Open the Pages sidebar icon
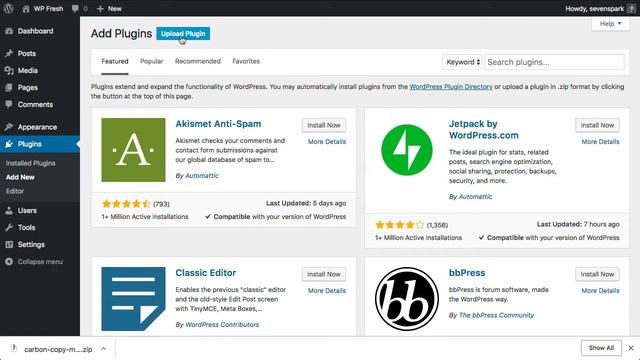The height and width of the screenshot is (360, 640). coord(9,87)
